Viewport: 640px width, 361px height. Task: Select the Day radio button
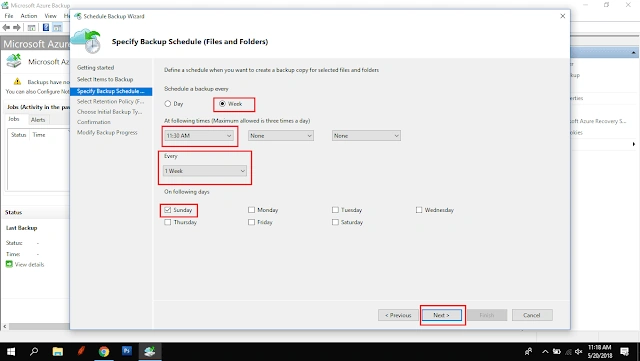(x=168, y=104)
